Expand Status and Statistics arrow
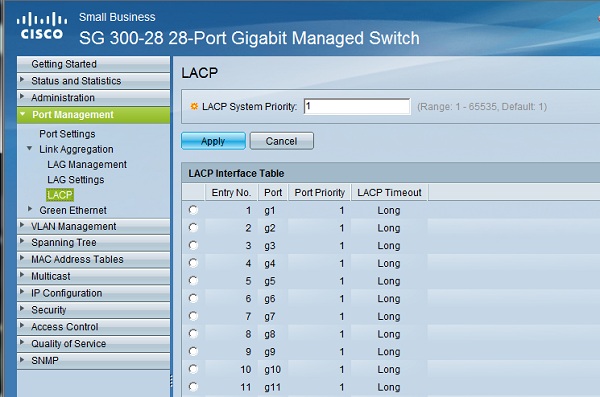This screenshot has height=397, width=600. pyautogui.click(x=22, y=80)
